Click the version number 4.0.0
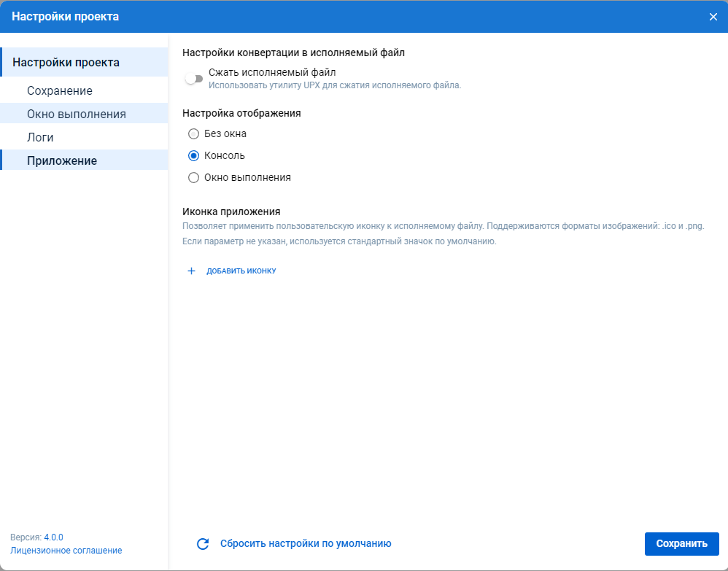728x571 pixels. (x=53, y=537)
